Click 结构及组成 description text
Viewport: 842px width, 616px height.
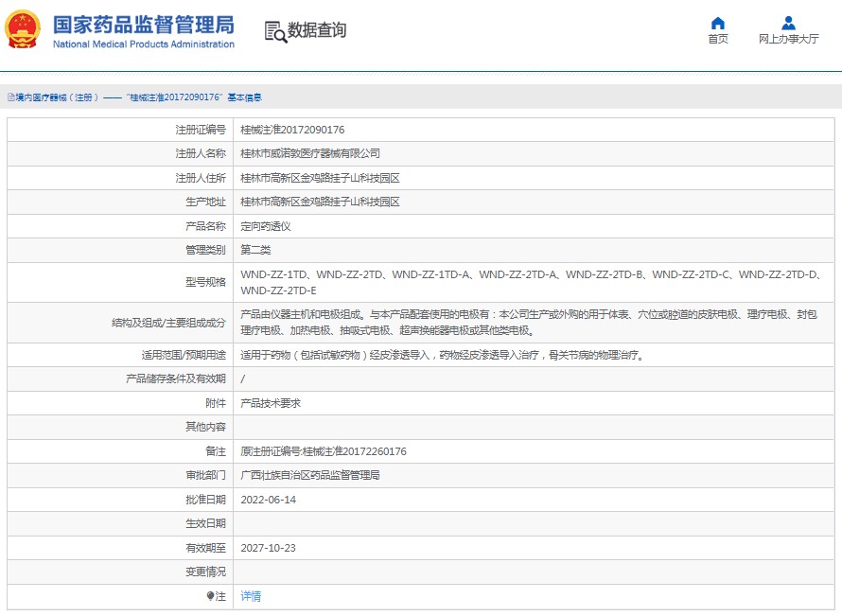click(x=529, y=323)
